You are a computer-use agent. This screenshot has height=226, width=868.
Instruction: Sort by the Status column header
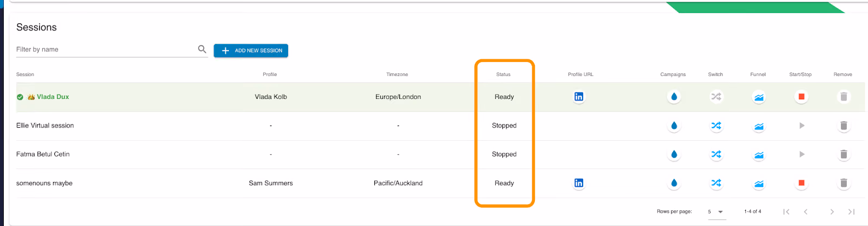point(503,74)
